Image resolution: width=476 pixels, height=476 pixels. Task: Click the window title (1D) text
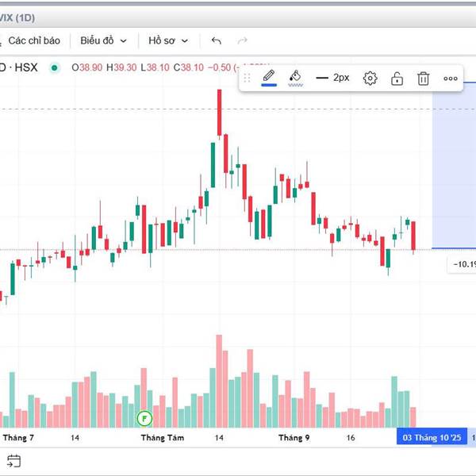pos(25,18)
